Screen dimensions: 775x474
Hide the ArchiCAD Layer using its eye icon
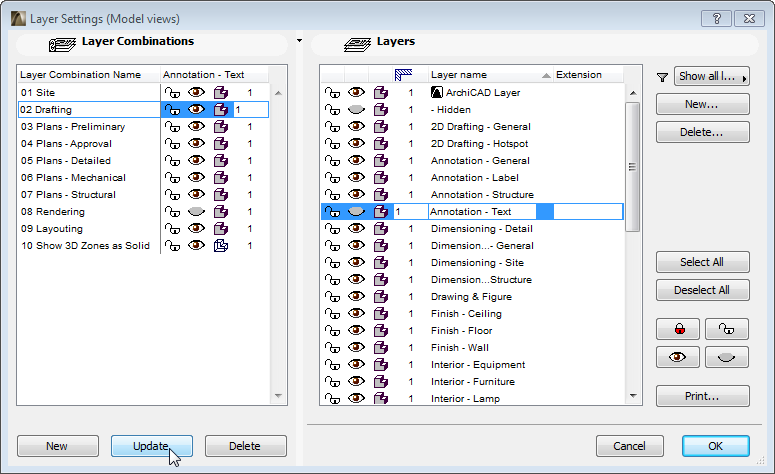pyautogui.click(x=356, y=92)
